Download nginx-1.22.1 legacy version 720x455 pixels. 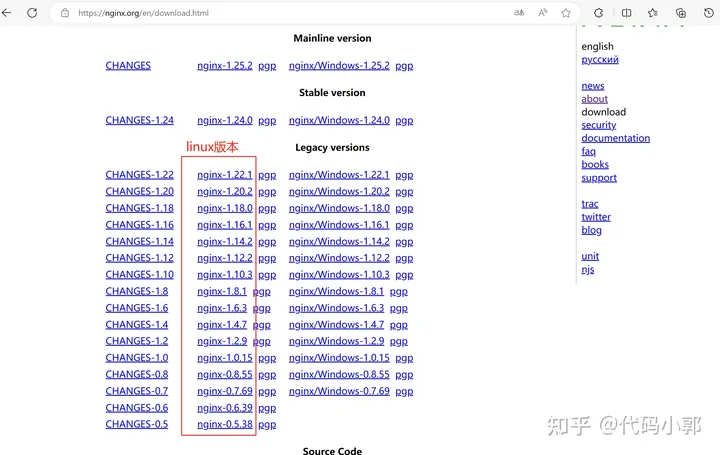point(225,175)
